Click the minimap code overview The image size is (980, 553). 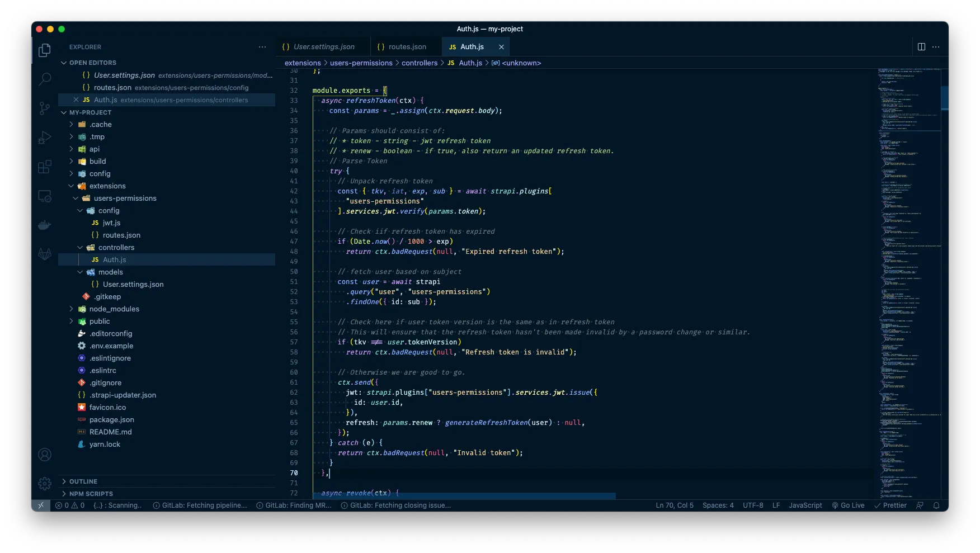909,283
